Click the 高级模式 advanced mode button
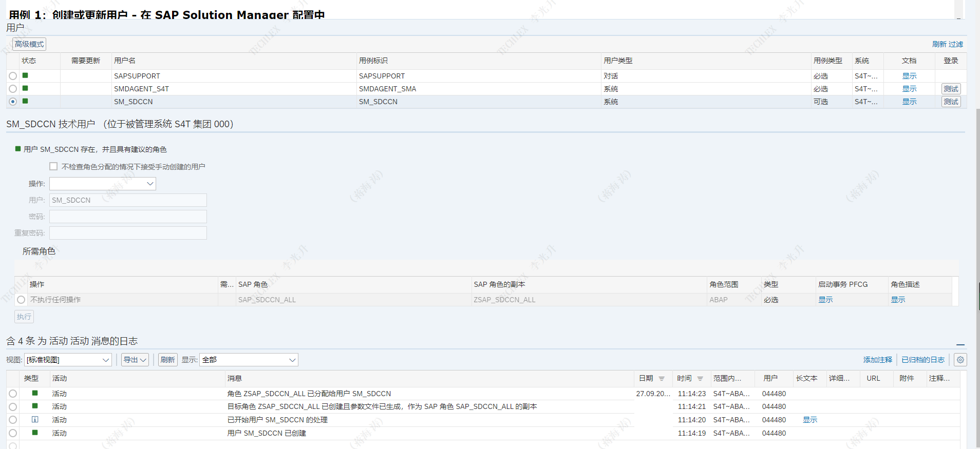Screen dimensions: 980x449 pos(29,44)
